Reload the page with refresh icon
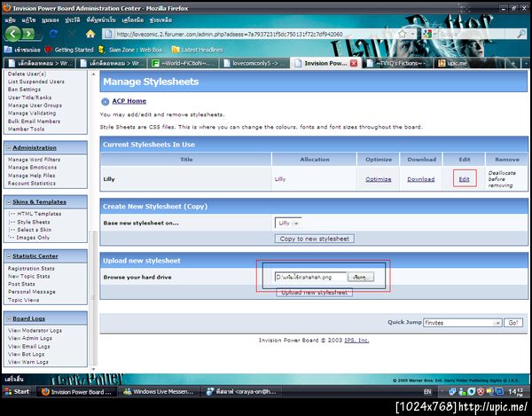The image size is (532, 416). (x=53, y=34)
